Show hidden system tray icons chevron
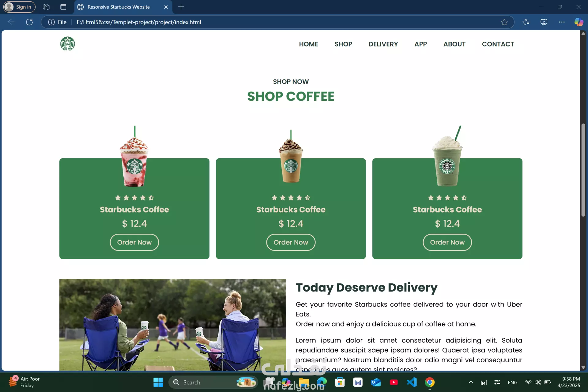Image resolution: width=588 pixels, height=392 pixels. click(471, 382)
